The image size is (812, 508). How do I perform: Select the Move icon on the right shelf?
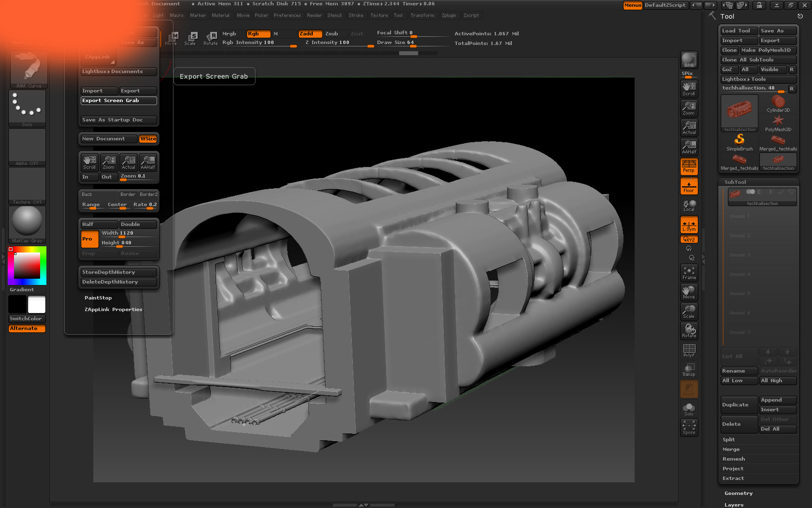tap(689, 292)
